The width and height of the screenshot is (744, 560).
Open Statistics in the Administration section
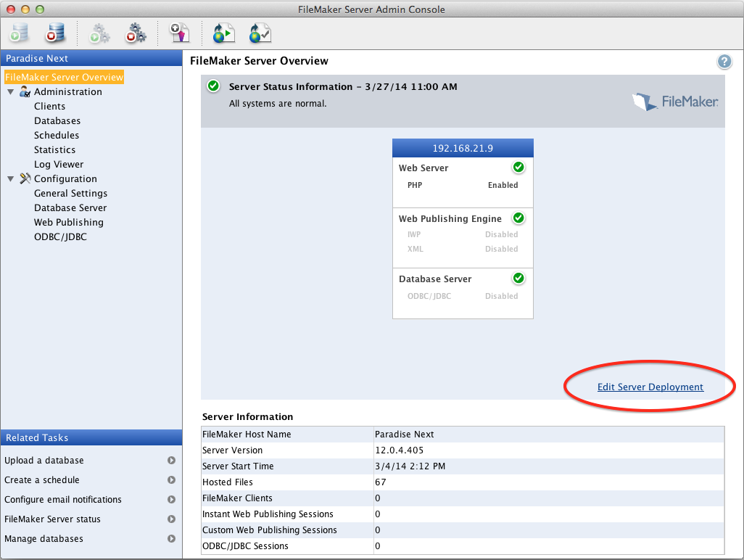click(x=54, y=150)
